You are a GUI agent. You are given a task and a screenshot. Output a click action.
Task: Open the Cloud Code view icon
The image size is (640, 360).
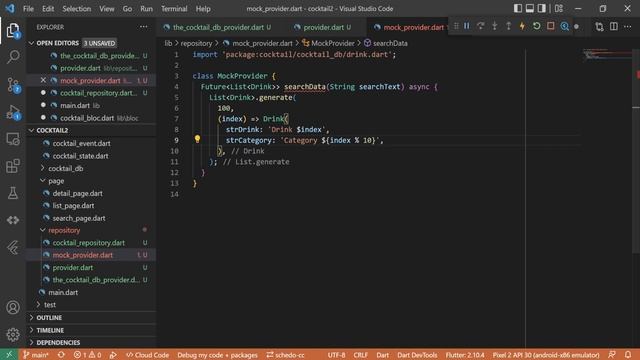coord(13,220)
